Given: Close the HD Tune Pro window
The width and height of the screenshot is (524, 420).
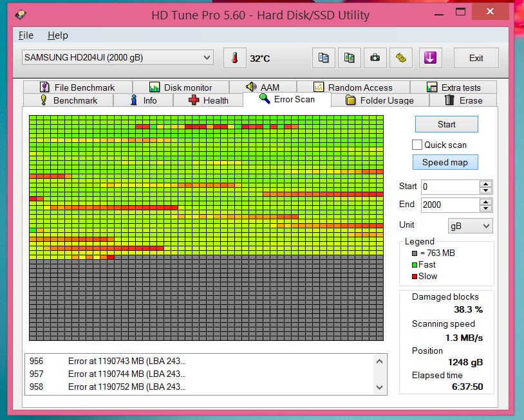Looking at the screenshot, I should tap(491, 12).
